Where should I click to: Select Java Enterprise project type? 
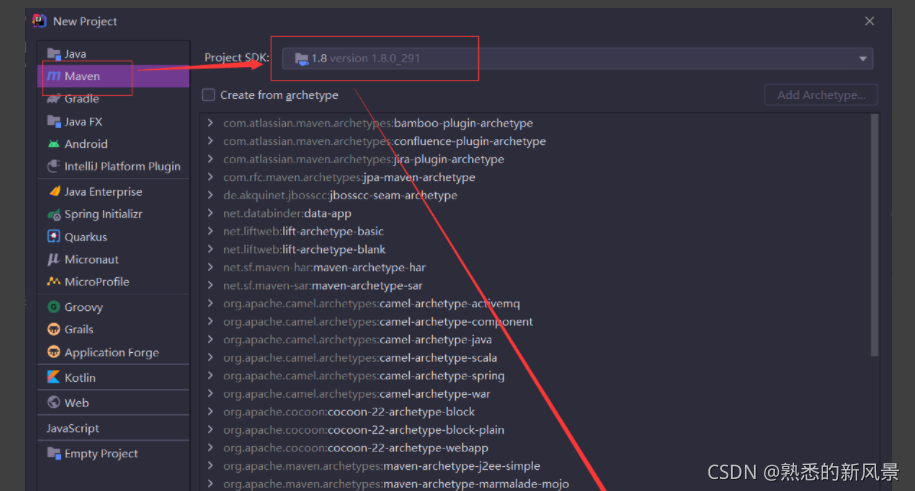[x=113, y=191]
